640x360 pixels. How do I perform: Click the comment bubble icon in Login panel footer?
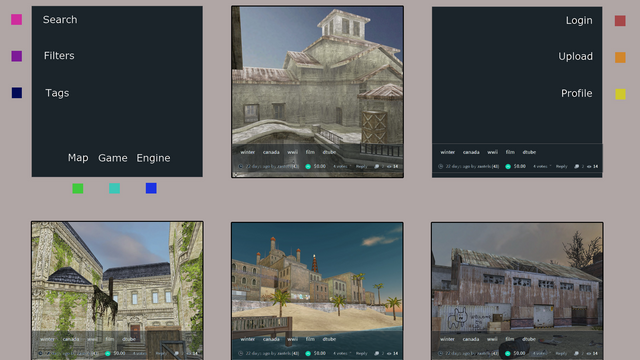[x=576, y=167]
